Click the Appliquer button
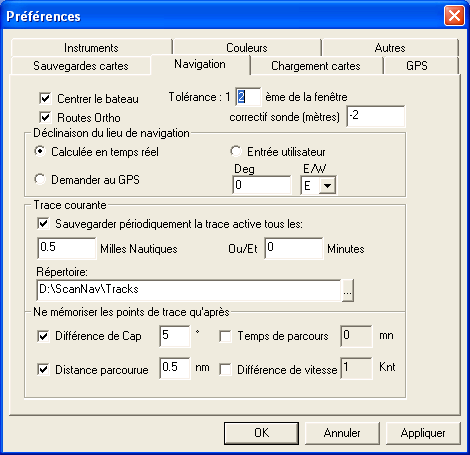The image size is (470, 455). click(423, 433)
